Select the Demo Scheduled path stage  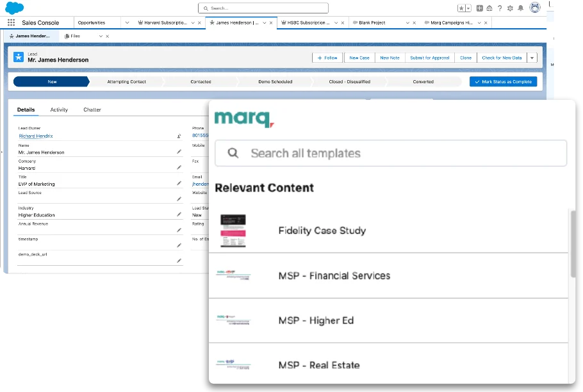275,82
